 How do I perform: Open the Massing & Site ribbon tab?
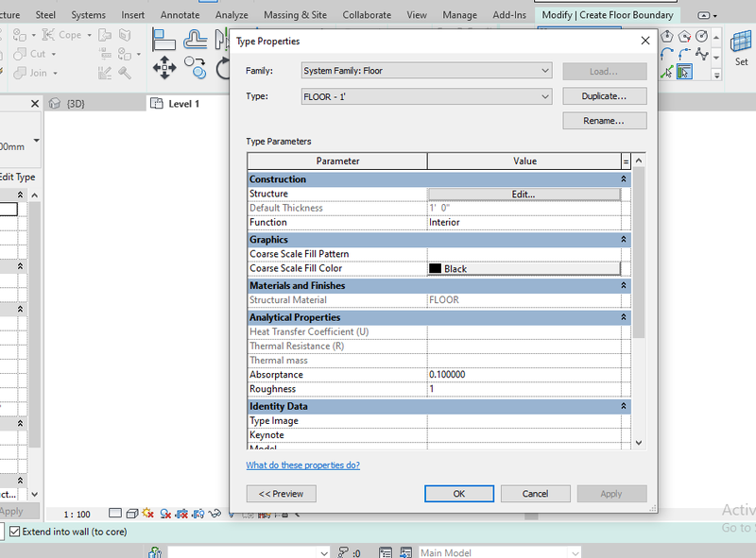[295, 15]
